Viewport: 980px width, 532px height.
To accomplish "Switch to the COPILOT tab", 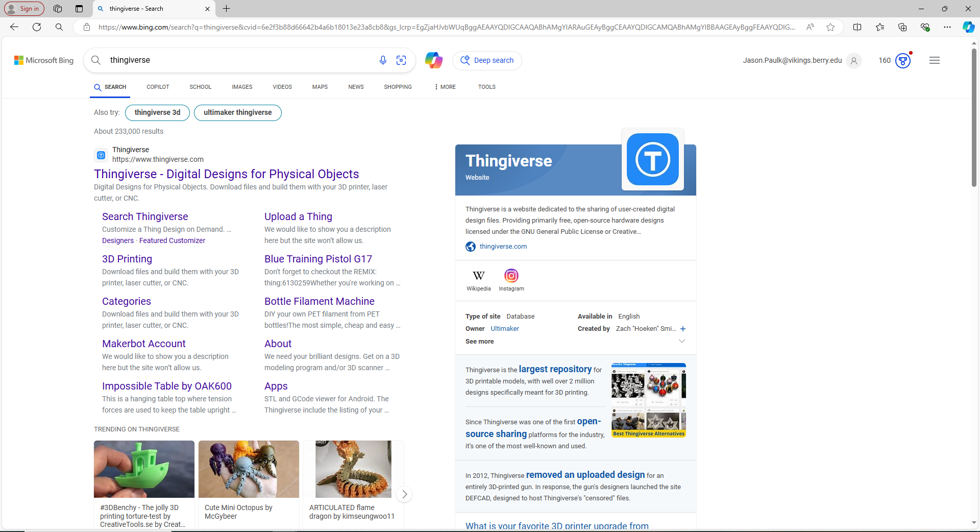I will point(158,87).
